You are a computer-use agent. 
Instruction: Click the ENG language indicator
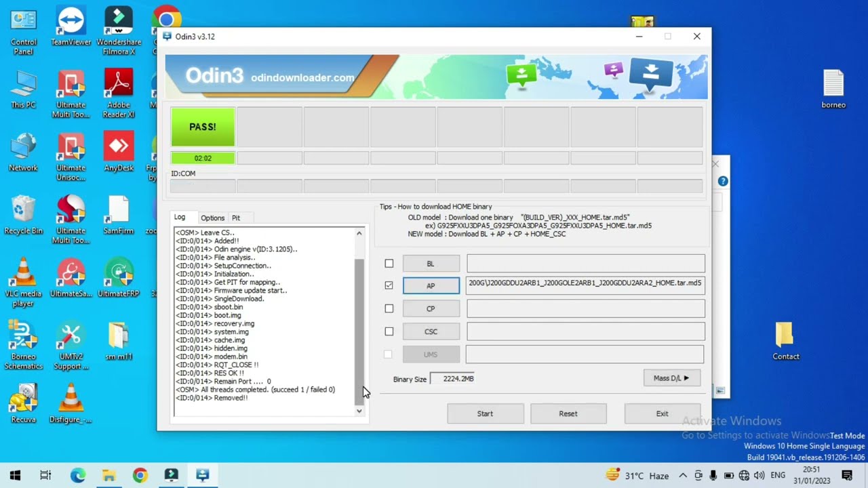point(778,476)
